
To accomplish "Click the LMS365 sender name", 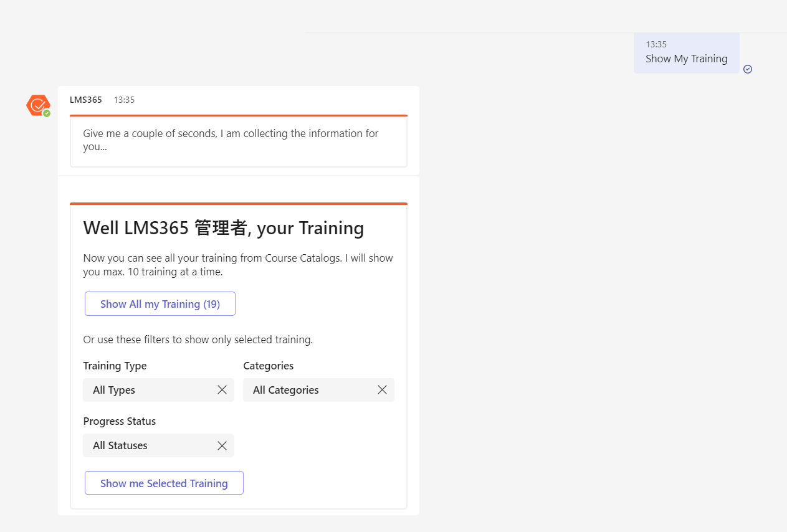I will pos(86,100).
